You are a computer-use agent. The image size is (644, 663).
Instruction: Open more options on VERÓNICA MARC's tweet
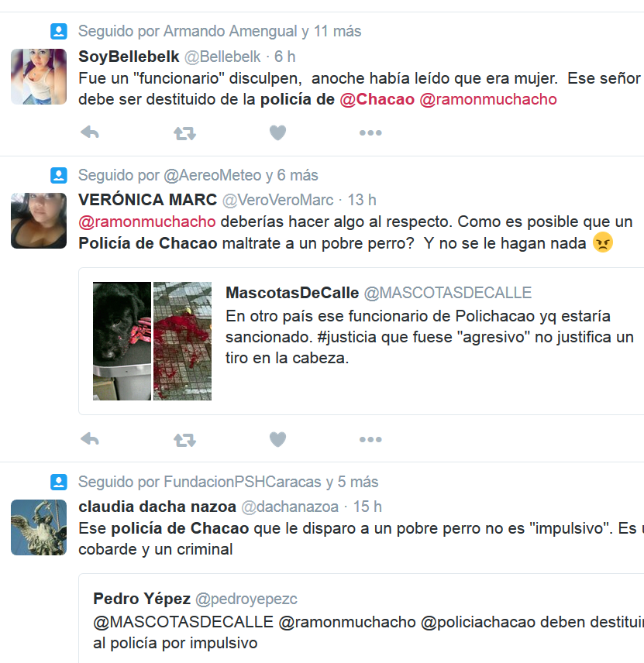(x=370, y=440)
